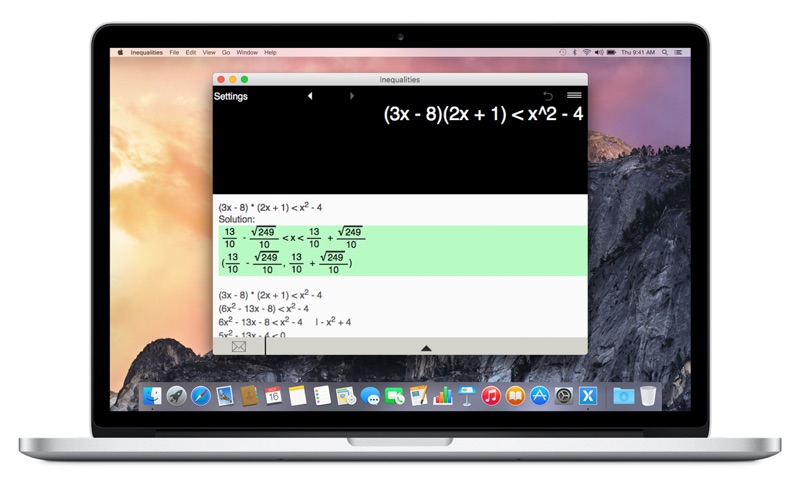Open the Downloads folder in dock
This screenshot has width=800, height=500.
623,396
